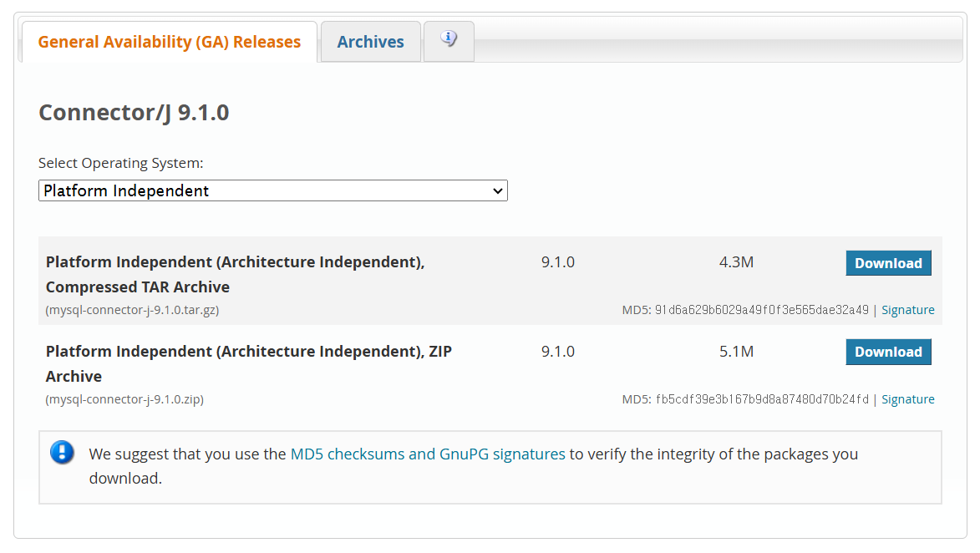
Task: Select MD5 hash 91d6a629b6029a49f0f3e565dae32a49
Action: point(761,310)
